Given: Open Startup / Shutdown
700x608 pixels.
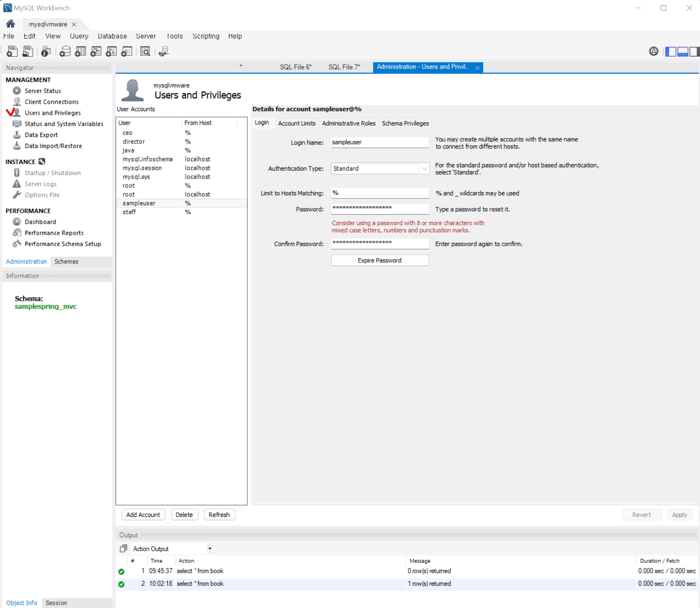Looking at the screenshot, I should 52,173.
